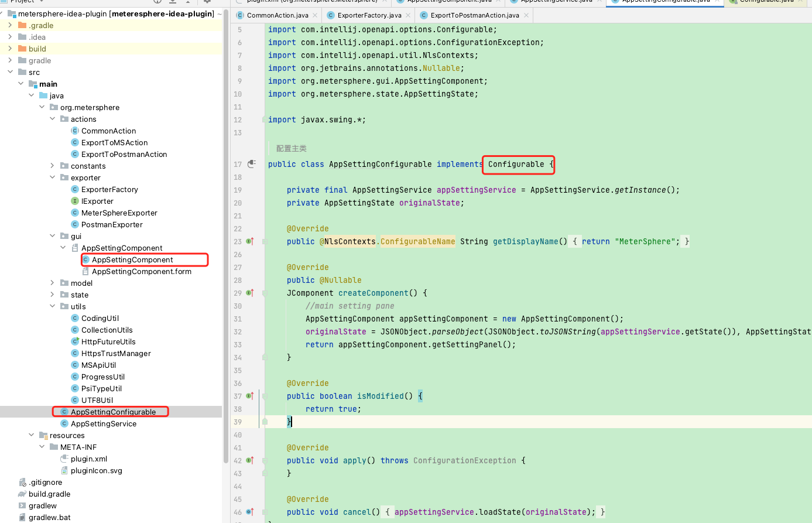The image size is (812, 523).
Task: Select ExportToPostmanAction in the project tree
Action: coord(124,154)
